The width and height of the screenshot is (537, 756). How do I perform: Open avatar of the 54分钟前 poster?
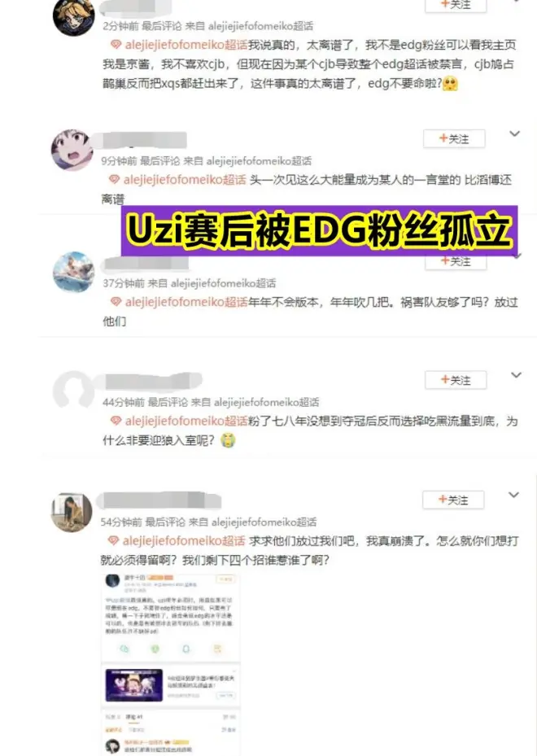click(x=72, y=512)
